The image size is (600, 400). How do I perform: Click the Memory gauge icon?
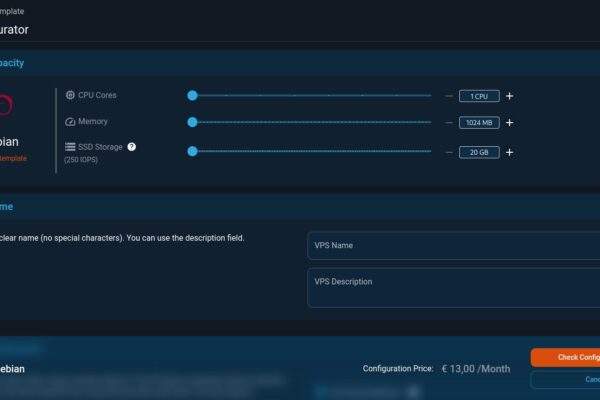tap(70, 121)
